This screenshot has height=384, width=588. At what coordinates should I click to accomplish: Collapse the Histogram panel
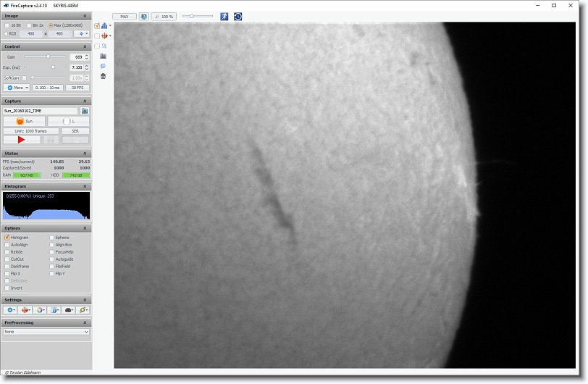pyautogui.click(x=85, y=186)
